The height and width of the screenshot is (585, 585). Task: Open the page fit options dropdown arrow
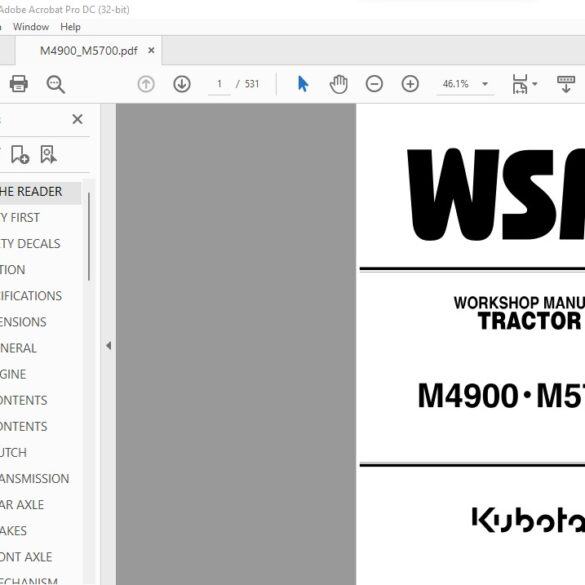click(x=535, y=84)
